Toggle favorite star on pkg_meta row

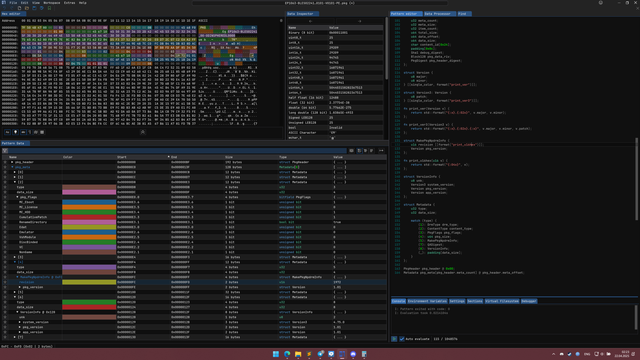pyautogui.click(x=5, y=167)
